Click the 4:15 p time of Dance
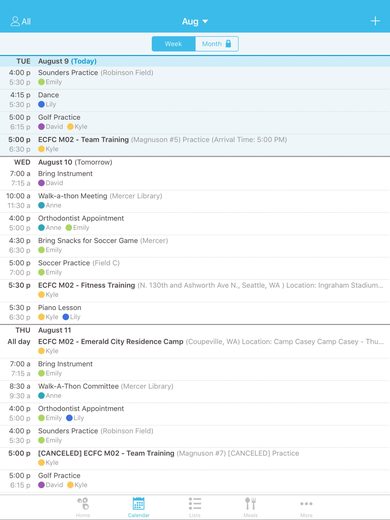The width and height of the screenshot is (390, 520). coord(20,95)
